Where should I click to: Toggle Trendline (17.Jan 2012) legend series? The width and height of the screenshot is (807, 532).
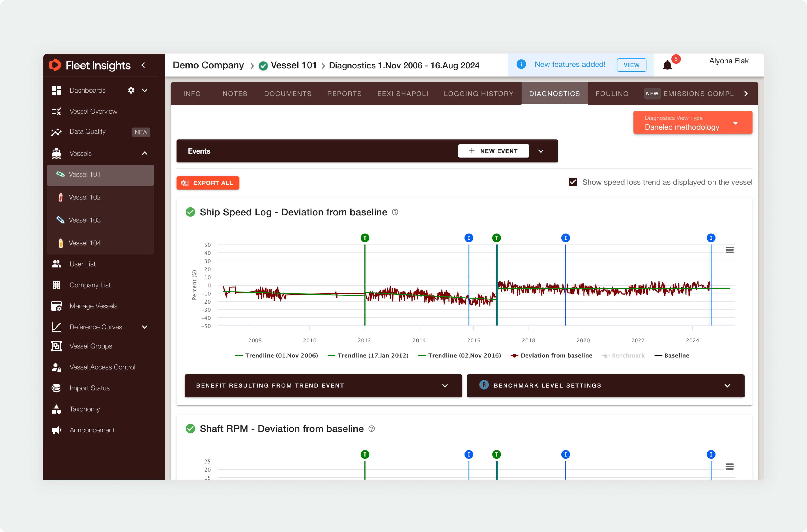(368, 355)
